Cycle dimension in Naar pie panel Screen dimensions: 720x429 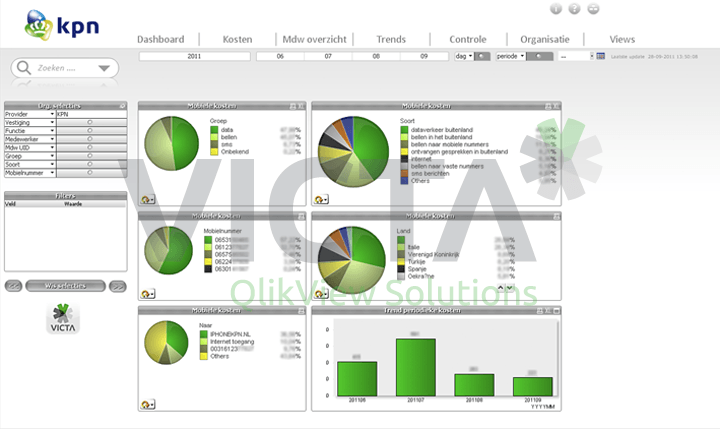[148, 404]
